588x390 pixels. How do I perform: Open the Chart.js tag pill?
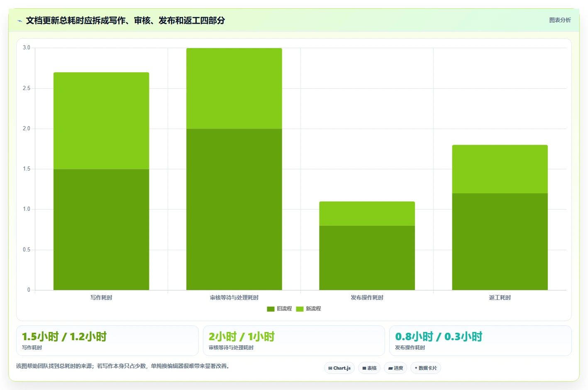click(339, 368)
